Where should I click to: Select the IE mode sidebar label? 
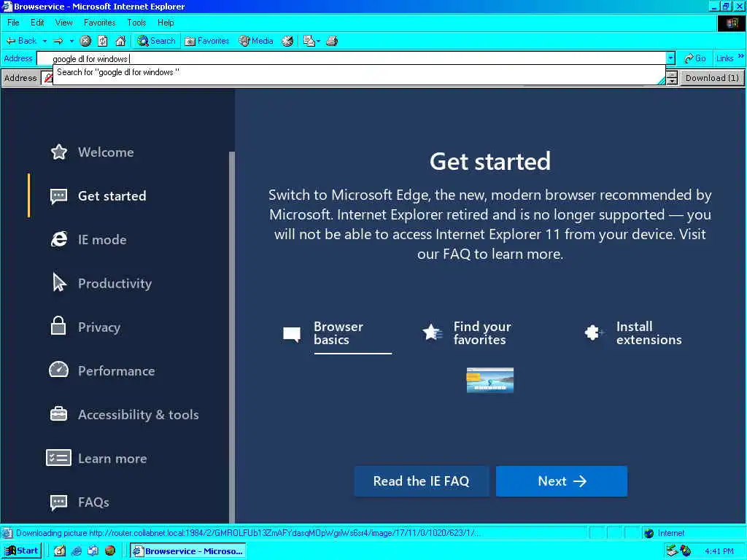pyautogui.click(x=102, y=239)
